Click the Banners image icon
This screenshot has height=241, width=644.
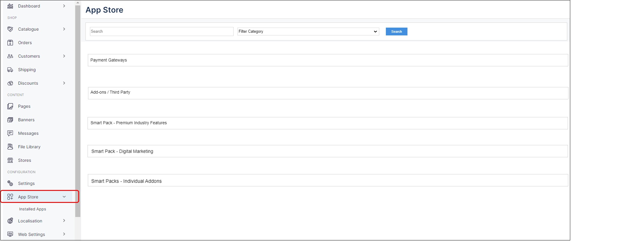pos(10,120)
